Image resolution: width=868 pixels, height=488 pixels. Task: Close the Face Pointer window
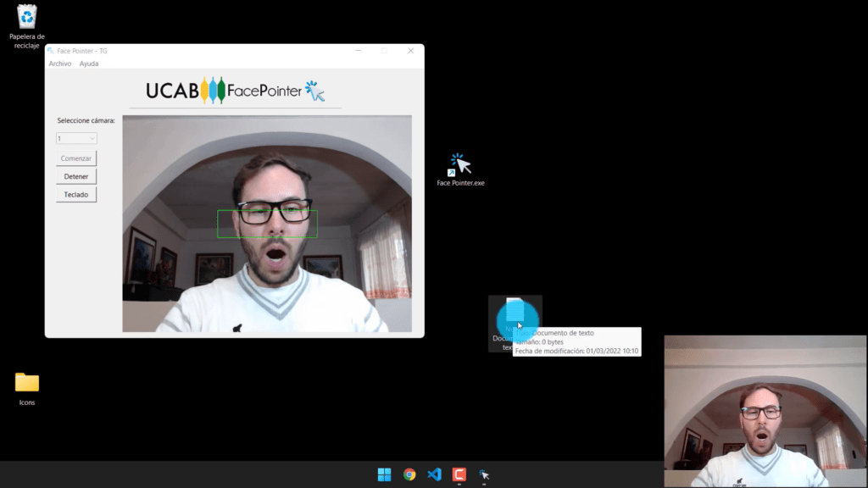pyautogui.click(x=410, y=51)
